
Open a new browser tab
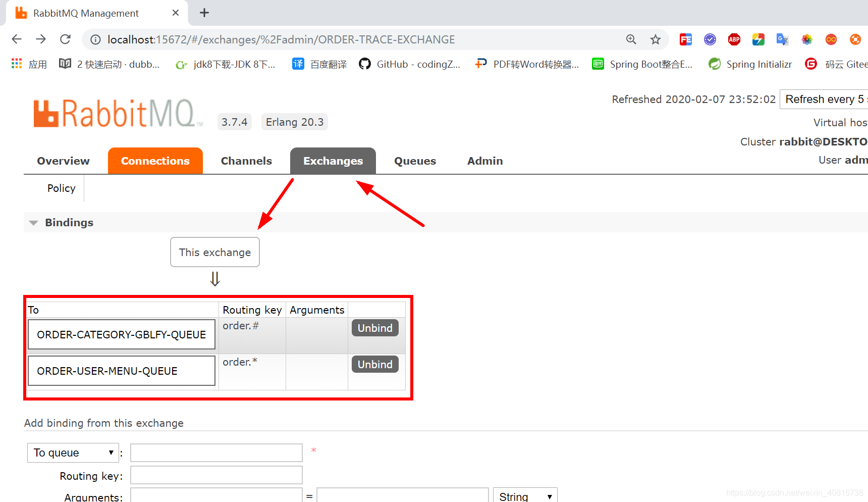point(204,13)
